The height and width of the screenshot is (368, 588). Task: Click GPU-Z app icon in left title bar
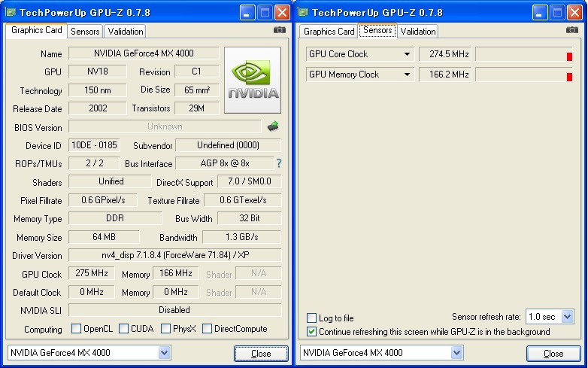click(11, 12)
